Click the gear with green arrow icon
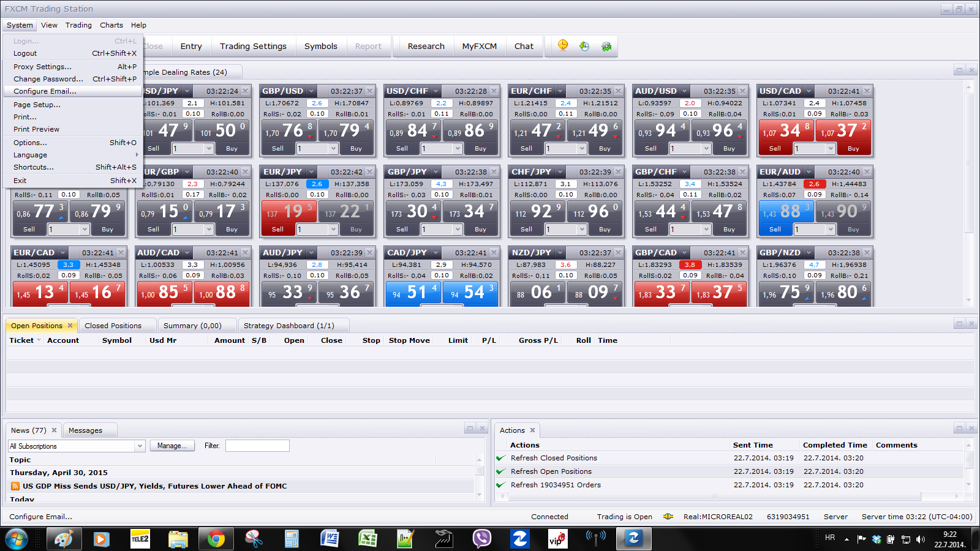Viewport: 980px width, 551px height. pos(606,46)
